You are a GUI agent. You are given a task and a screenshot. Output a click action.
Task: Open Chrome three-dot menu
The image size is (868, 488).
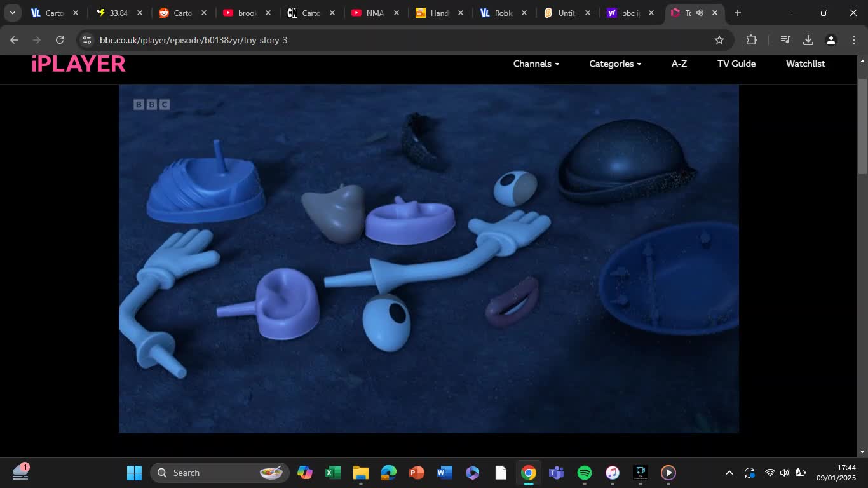point(853,40)
